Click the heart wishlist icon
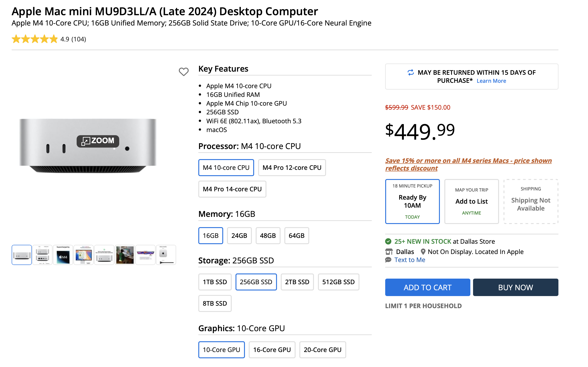Screen dimensions: 588x367 [184, 72]
